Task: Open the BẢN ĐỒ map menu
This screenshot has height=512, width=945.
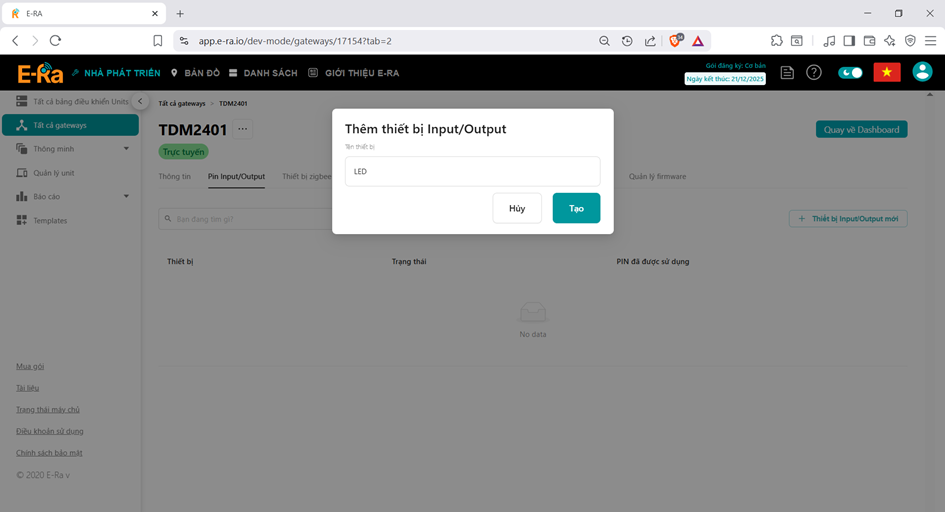Action: click(196, 73)
